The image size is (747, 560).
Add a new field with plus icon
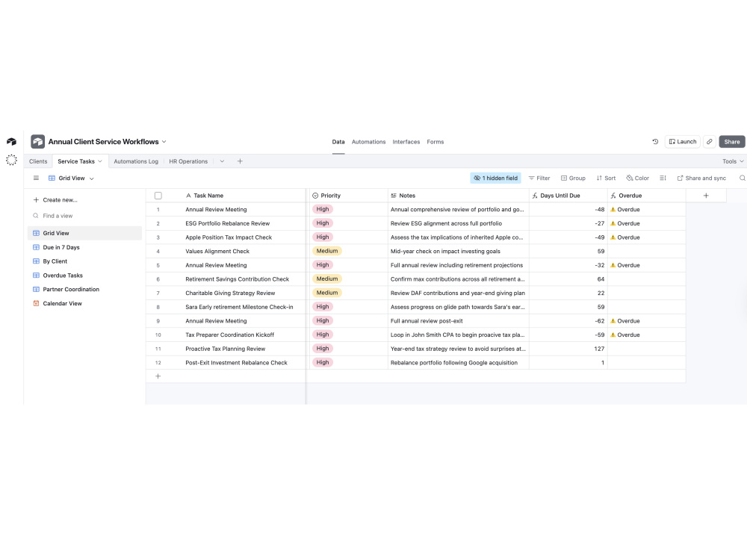click(x=706, y=196)
